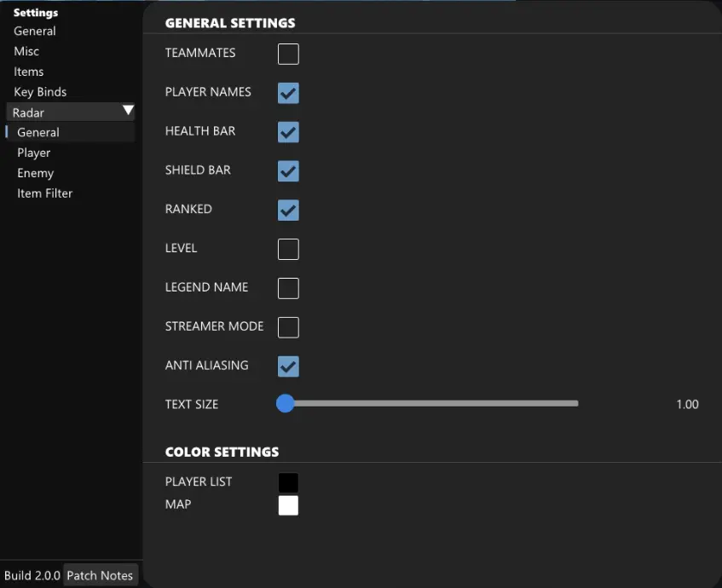Go to the Items settings
The width and height of the screenshot is (722, 588).
(x=29, y=72)
